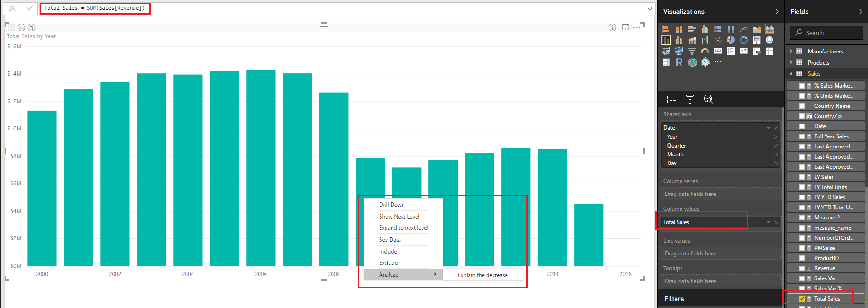Choose Exclude in context menu
The width and height of the screenshot is (868, 308).
[x=388, y=263]
